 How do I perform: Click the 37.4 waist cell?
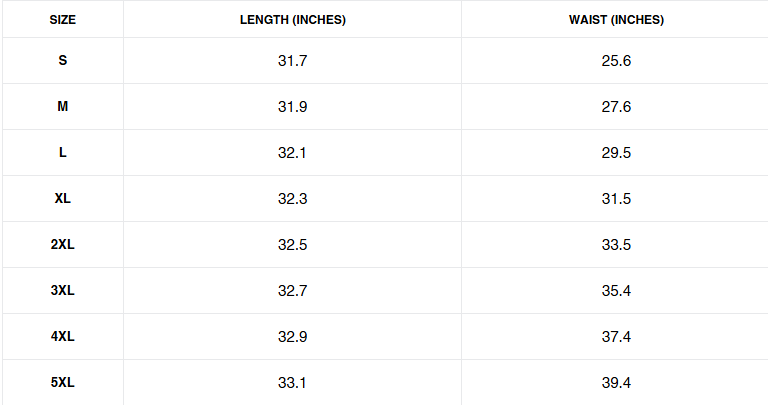616,337
